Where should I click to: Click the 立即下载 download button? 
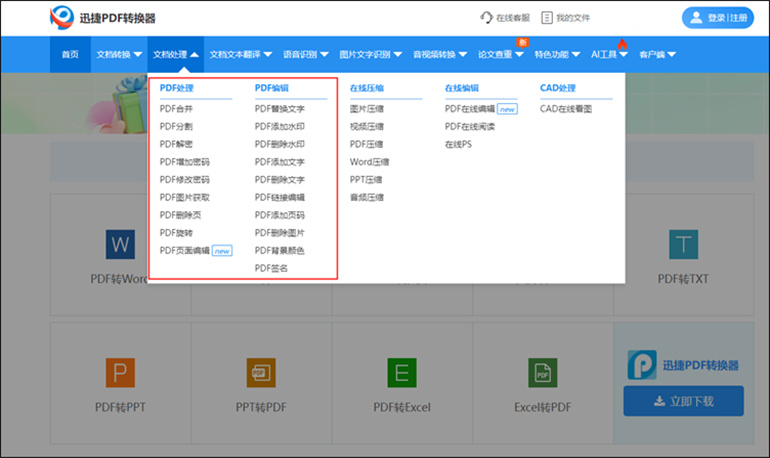(683, 401)
